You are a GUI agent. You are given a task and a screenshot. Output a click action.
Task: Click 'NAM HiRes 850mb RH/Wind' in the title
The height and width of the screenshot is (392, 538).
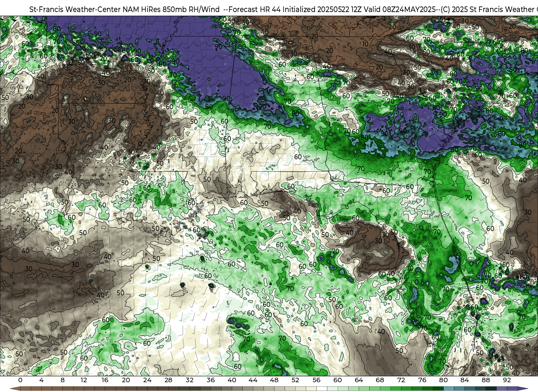tap(171, 9)
